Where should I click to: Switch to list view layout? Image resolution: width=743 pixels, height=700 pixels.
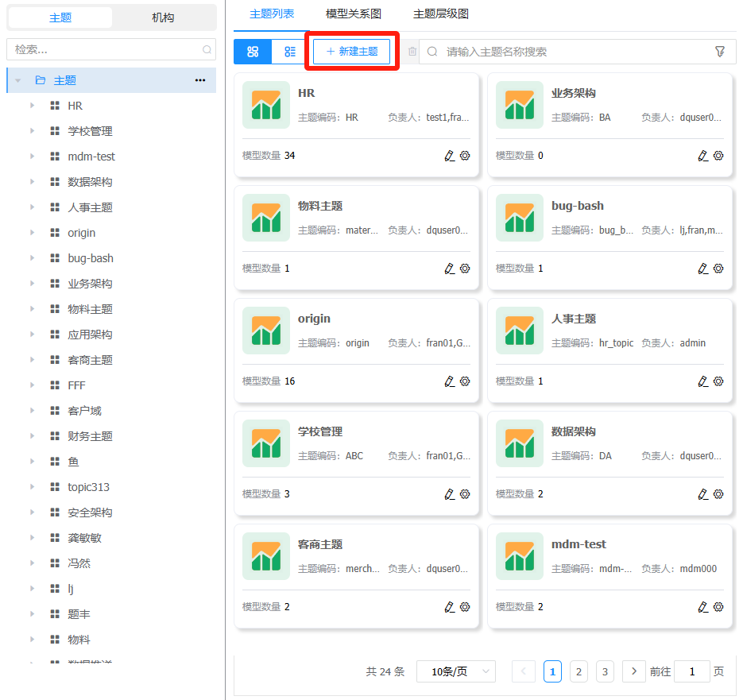[290, 52]
